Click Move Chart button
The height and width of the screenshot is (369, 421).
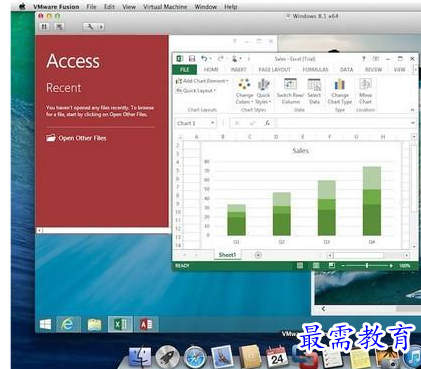365,92
